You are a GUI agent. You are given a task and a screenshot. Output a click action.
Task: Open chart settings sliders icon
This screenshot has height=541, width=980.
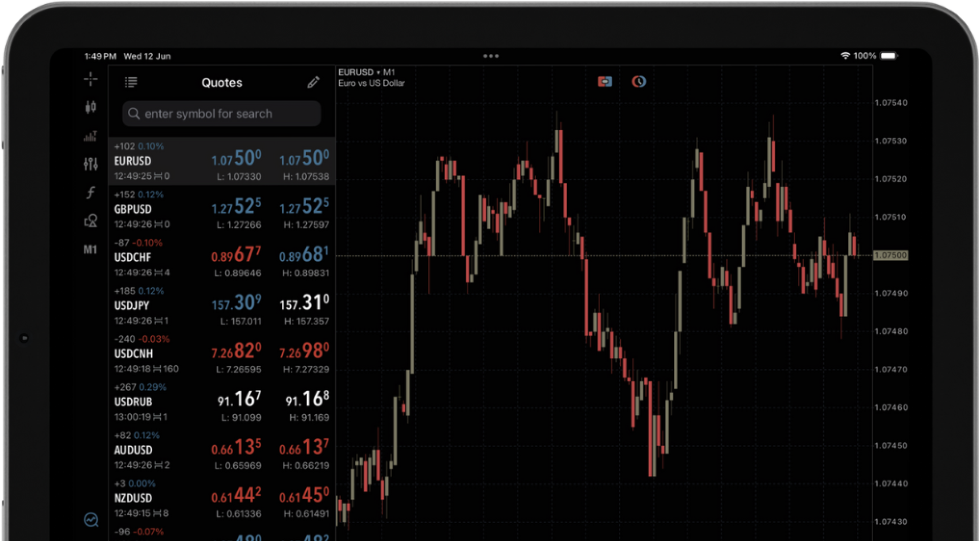tap(90, 164)
